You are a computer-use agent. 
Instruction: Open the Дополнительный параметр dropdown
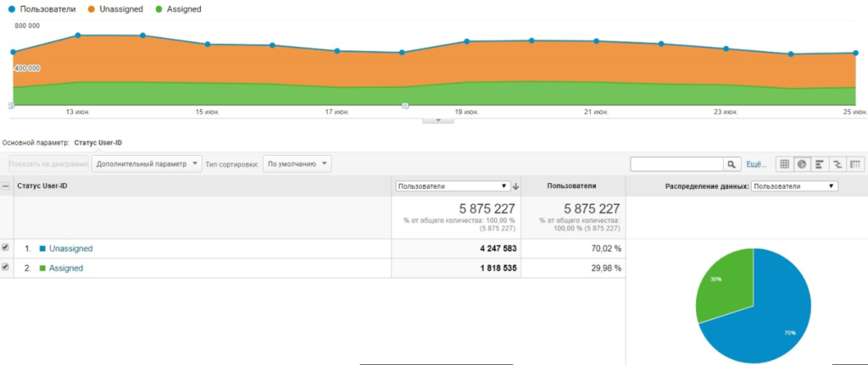[x=147, y=163]
